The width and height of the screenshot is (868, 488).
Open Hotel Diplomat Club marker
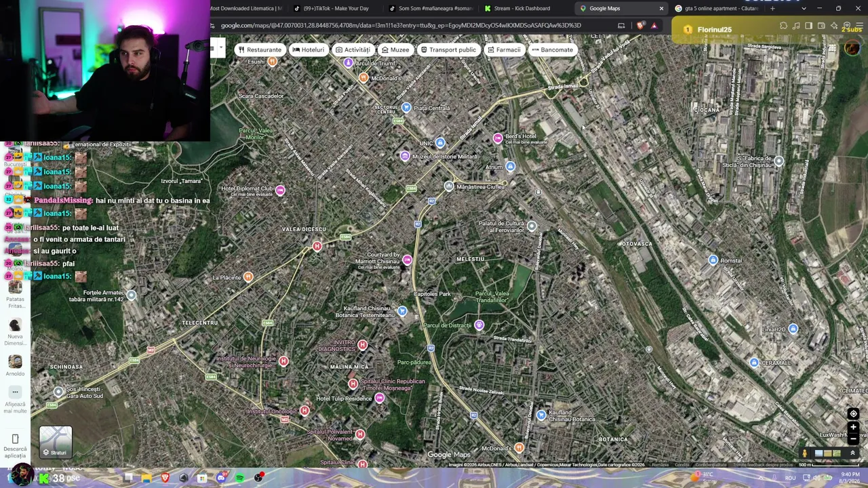pyautogui.click(x=279, y=190)
